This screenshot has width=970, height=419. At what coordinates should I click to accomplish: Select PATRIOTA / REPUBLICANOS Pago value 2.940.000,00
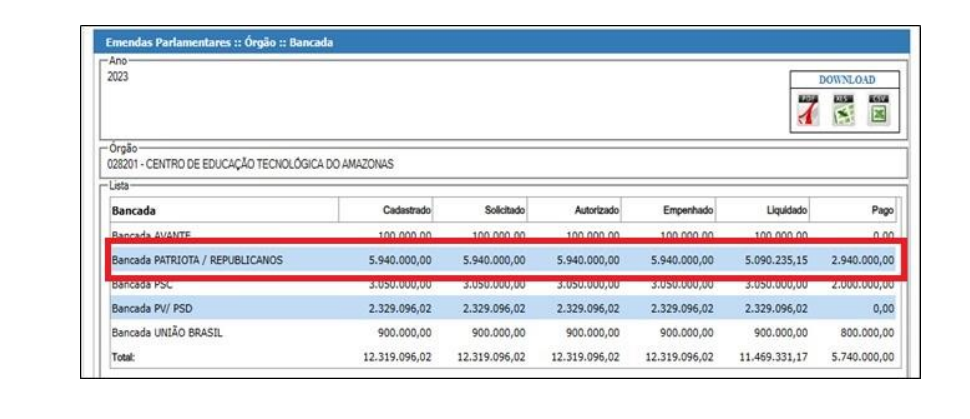864,261
